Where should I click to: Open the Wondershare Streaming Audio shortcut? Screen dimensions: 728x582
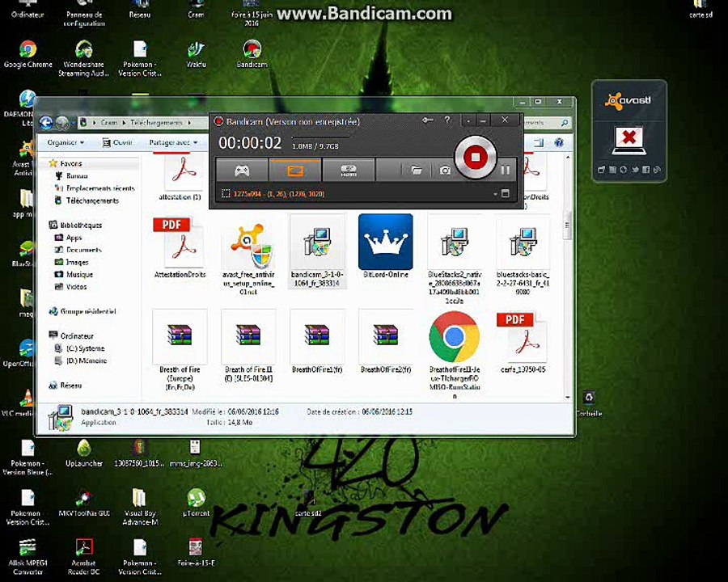[x=84, y=58]
